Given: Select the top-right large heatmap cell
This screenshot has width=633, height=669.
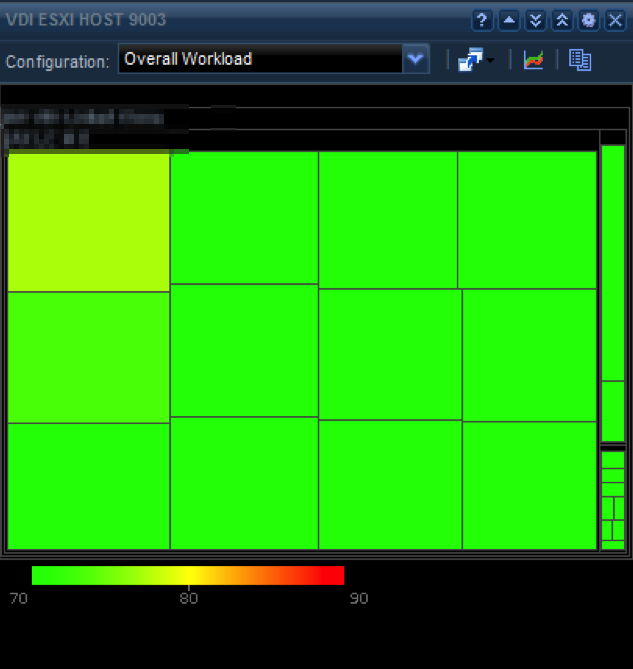Looking at the screenshot, I should click(527, 220).
